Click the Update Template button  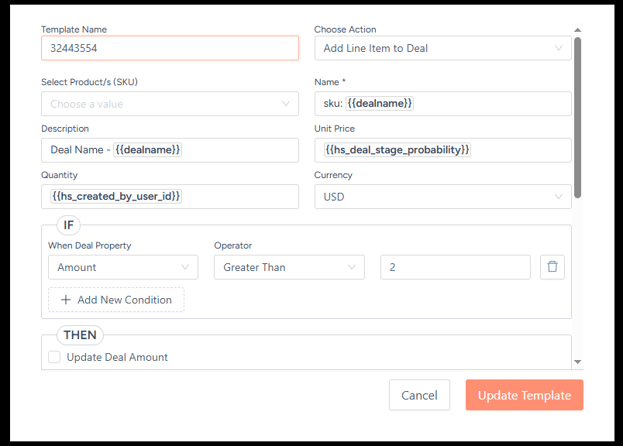click(524, 395)
